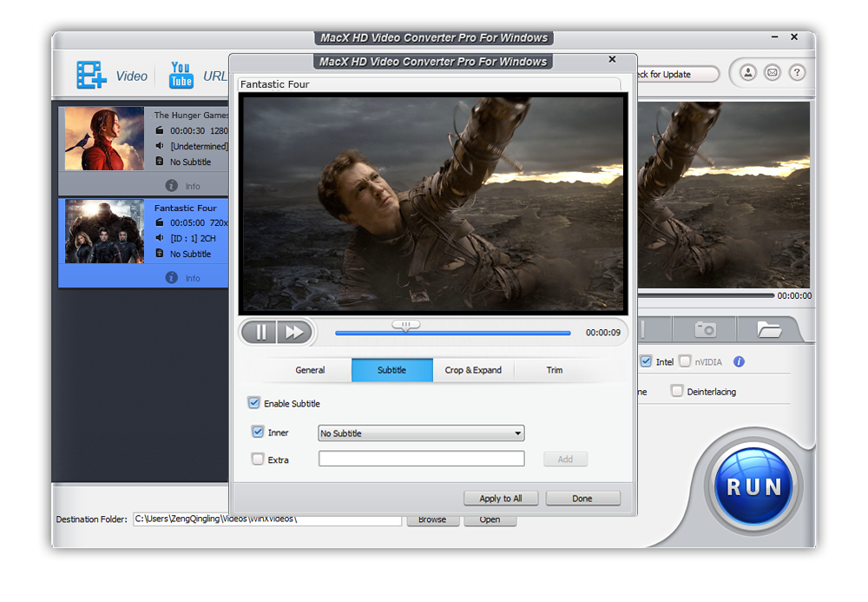Screen dimensions: 868x602
Task: Fast forward the dialog preview
Action: (x=294, y=333)
